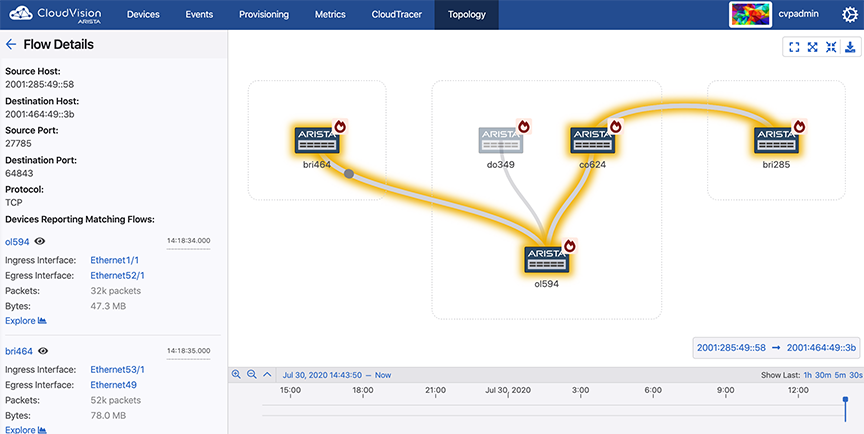
Task: Click the expand all clusters icon
Action: pyautogui.click(x=812, y=47)
